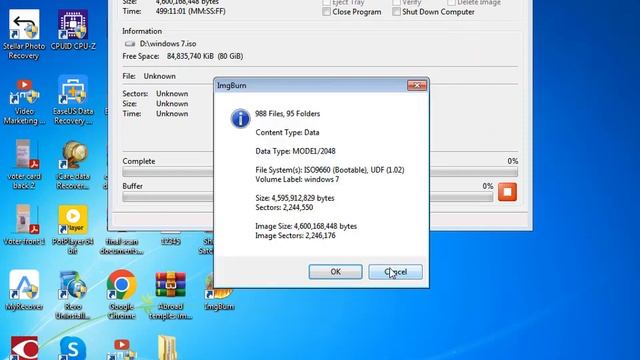Open Stellar Photo Recovery desktop shortcut

24,34
